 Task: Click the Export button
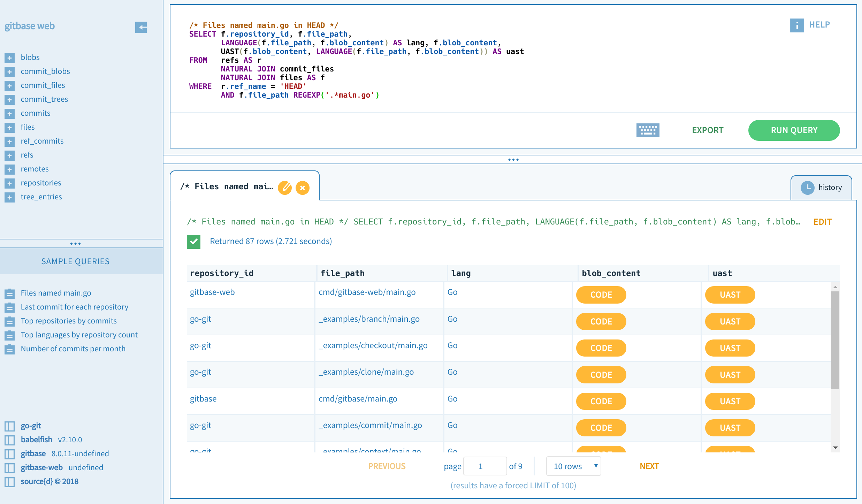coord(707,130)
